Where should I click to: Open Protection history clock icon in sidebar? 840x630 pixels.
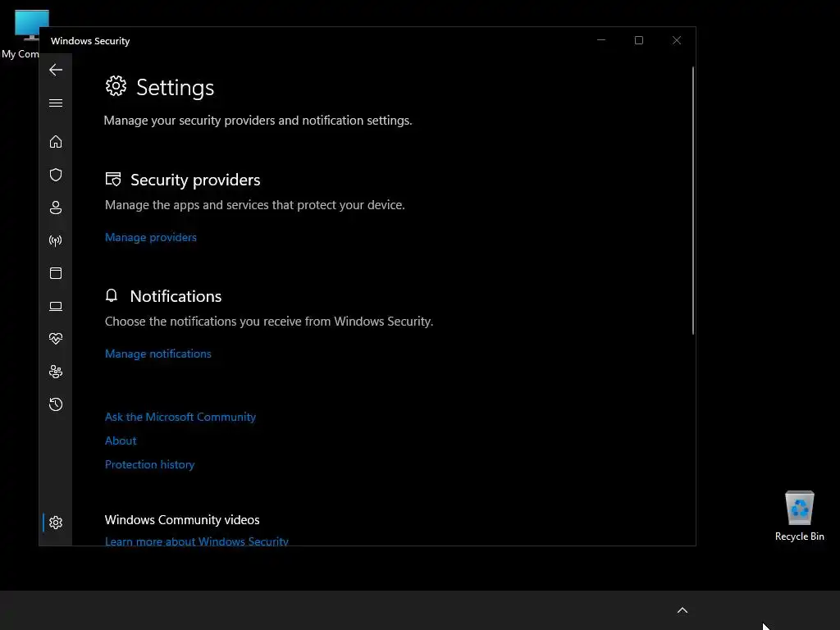point(56,404)
